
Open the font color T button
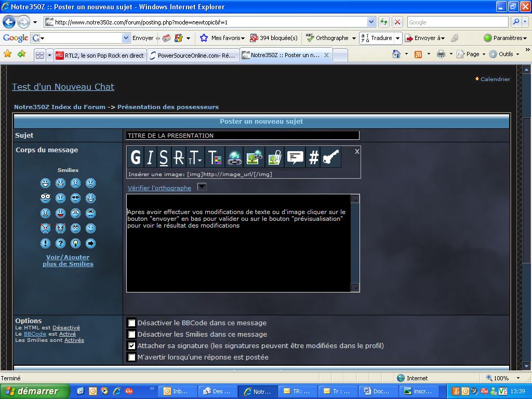click(214, 157)
